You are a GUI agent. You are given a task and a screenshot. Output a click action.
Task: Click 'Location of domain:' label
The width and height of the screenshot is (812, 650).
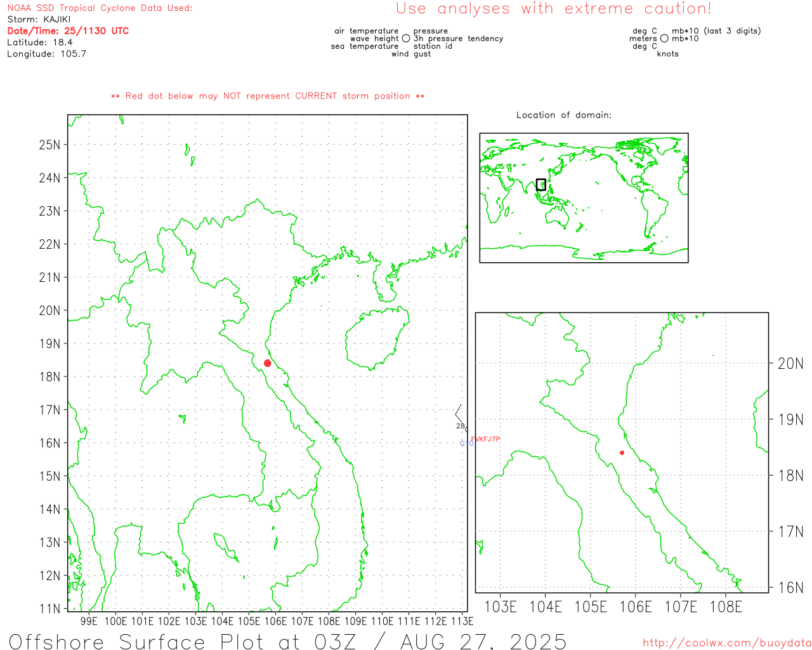(564, 115)
